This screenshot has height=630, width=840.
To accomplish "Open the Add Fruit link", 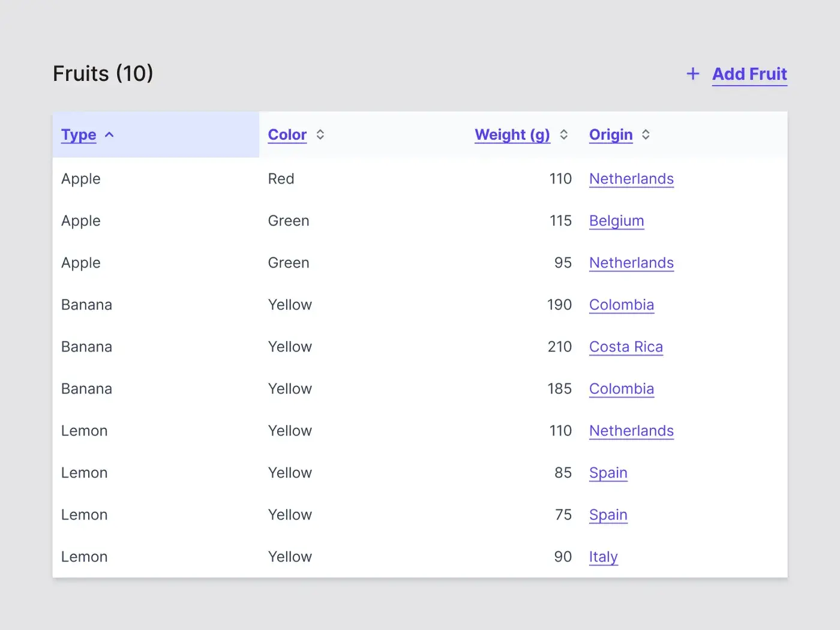I will click(749, 74).
